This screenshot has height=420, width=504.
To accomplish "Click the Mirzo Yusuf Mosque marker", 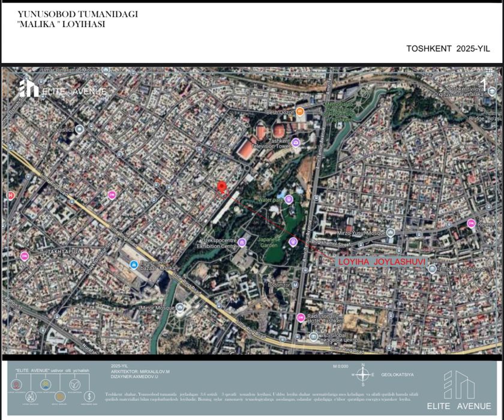I will 390,233.
